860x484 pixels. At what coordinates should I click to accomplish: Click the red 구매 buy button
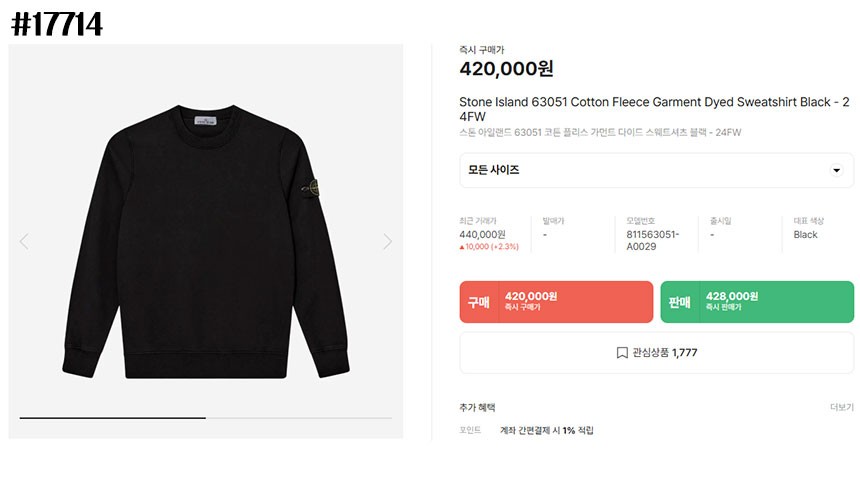click(556, 302)
